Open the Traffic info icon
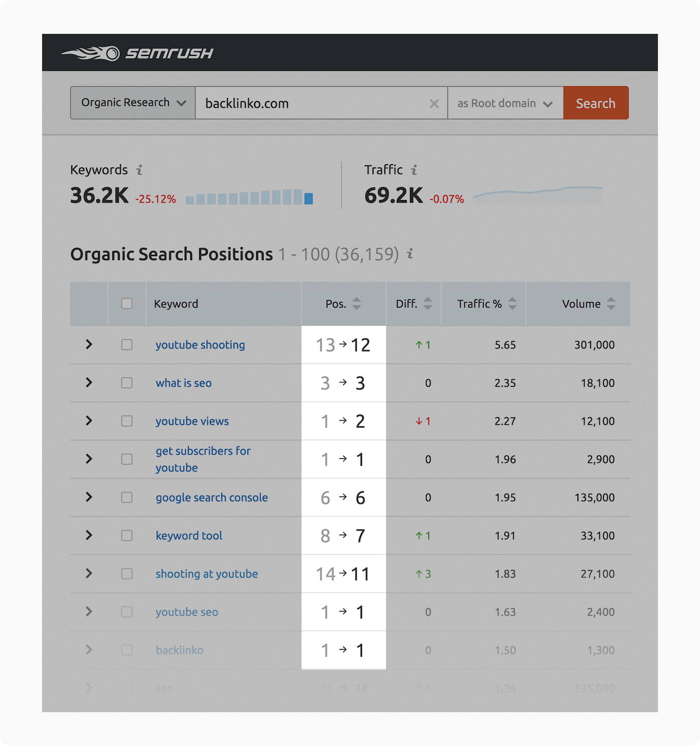The height and width of the screenshot is (746, 700). (414, 170)
